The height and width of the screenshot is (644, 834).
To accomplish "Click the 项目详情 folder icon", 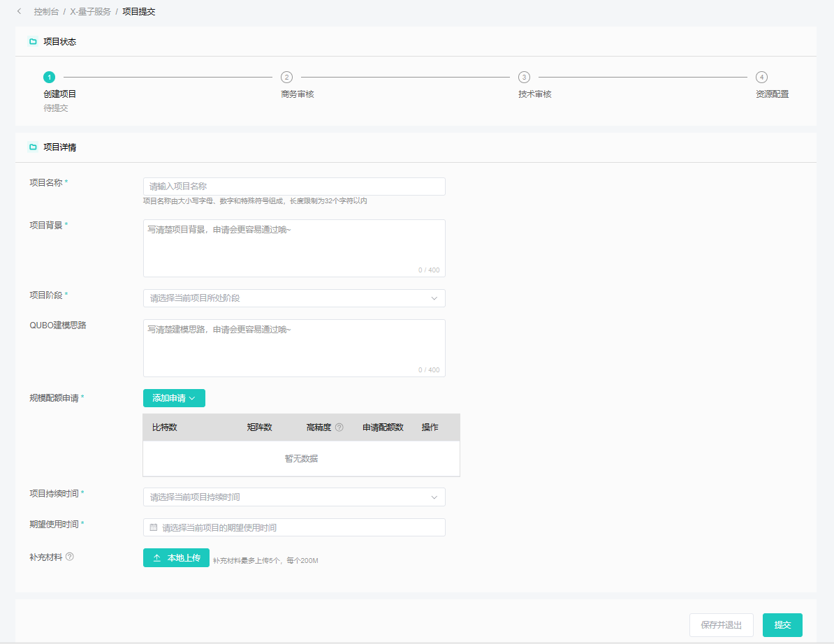I will click(x=33, y=147).
